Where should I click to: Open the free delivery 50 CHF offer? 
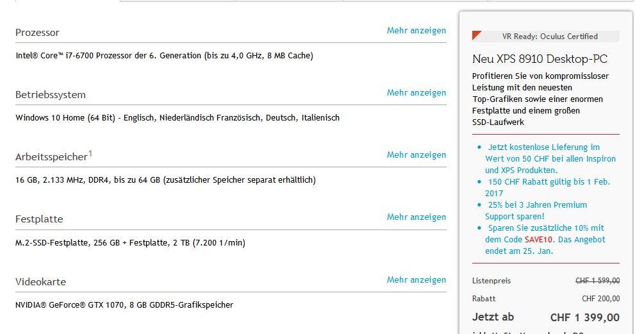tap(550, 158)
